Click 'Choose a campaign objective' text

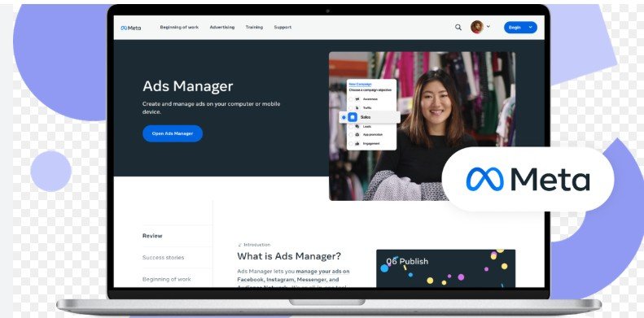click(x=370, y=89)
